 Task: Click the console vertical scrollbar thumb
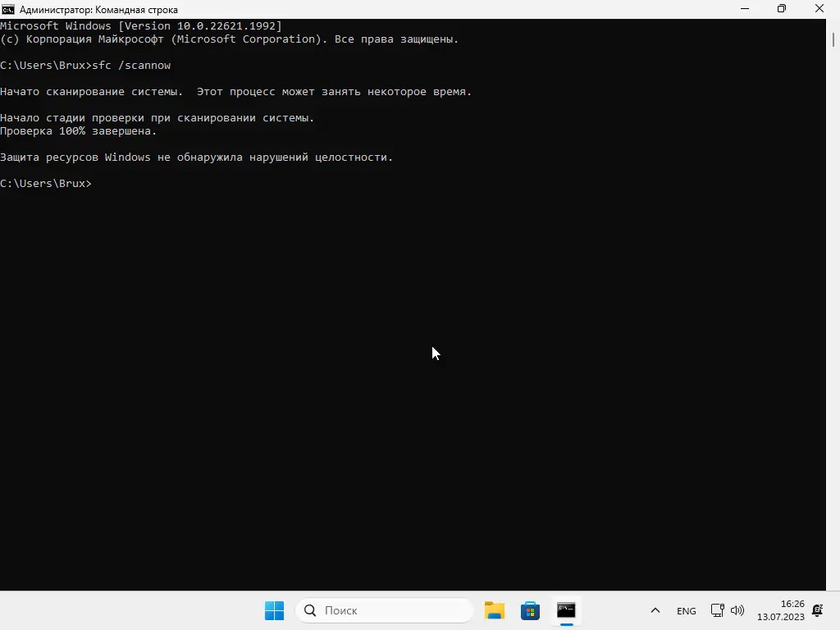pos(833,39)
